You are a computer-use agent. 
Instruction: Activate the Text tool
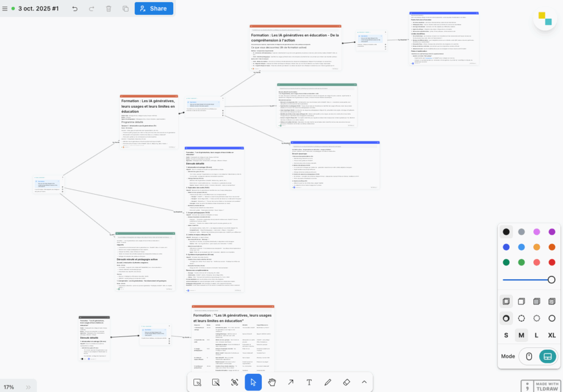(309, 382)
